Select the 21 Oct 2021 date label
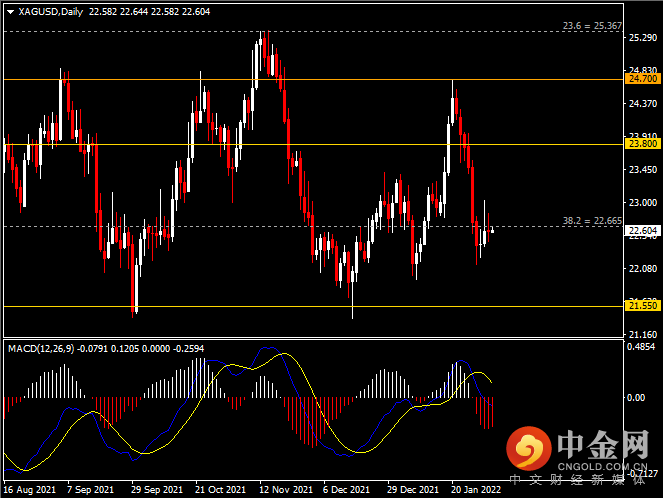The image size is (663, 498). [x=220, y=490]
